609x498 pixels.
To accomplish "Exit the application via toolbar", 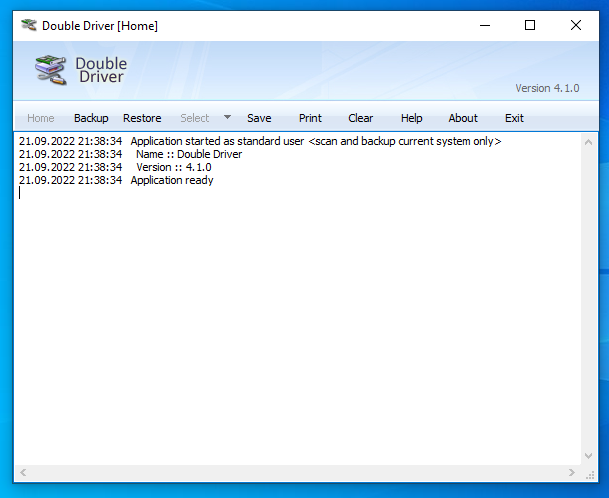I will (x=514, y=118).
